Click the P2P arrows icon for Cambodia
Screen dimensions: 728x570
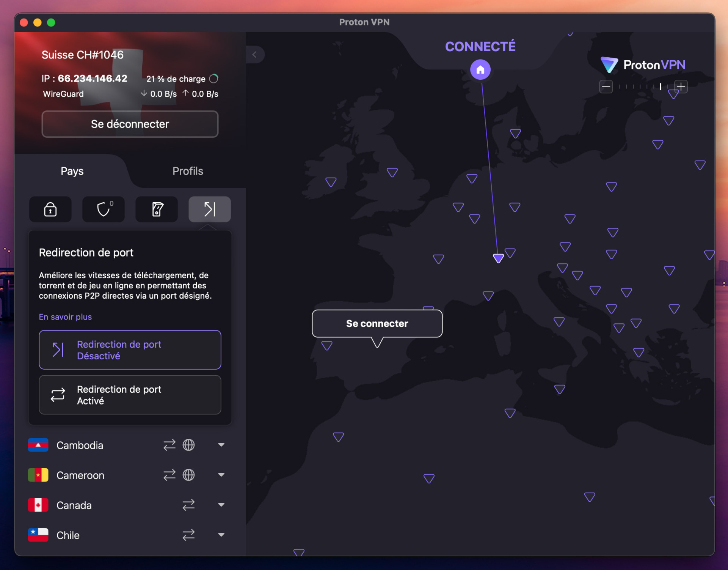[169, 445]
